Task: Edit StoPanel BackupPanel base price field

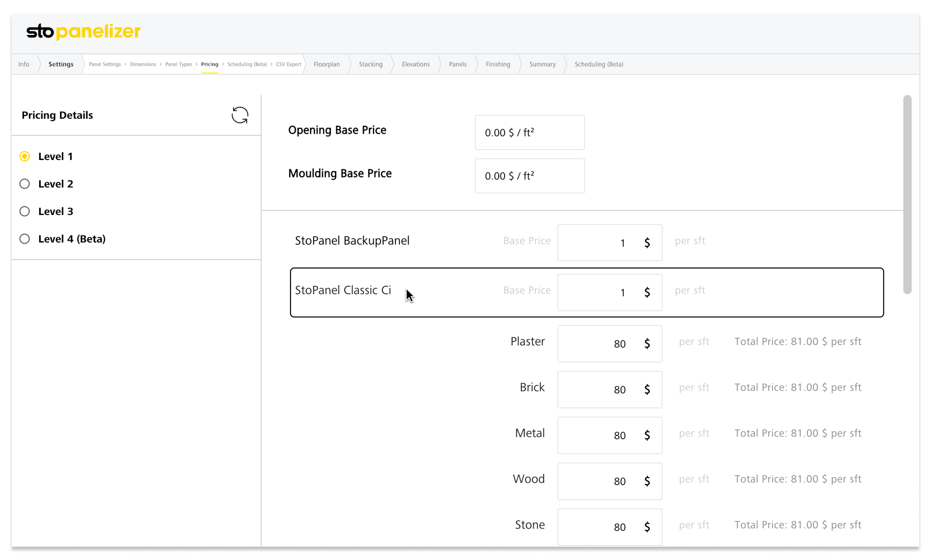Action: 609,243
